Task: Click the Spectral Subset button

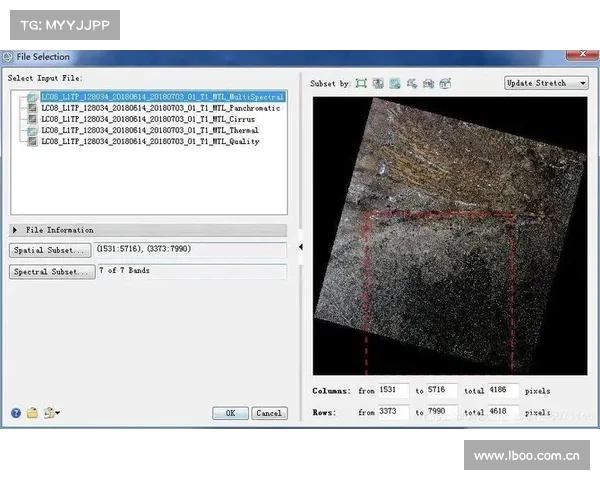Action: pyautogui.click(x=52, y=272)
